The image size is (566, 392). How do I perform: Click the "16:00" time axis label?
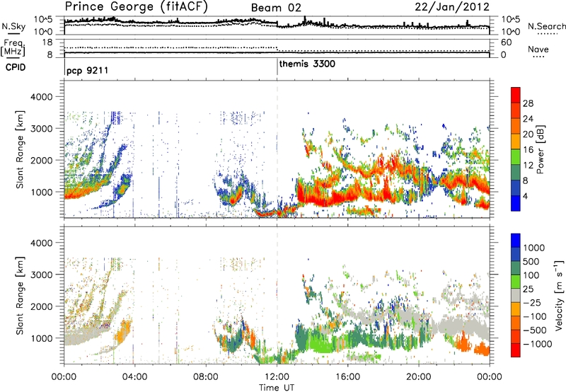pos(347,377)
